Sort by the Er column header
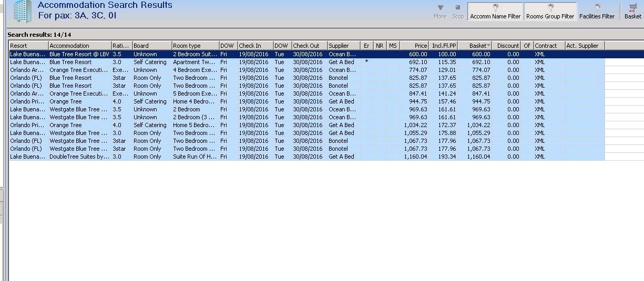The height and width of the screenshot is (281, 644). 367,46
